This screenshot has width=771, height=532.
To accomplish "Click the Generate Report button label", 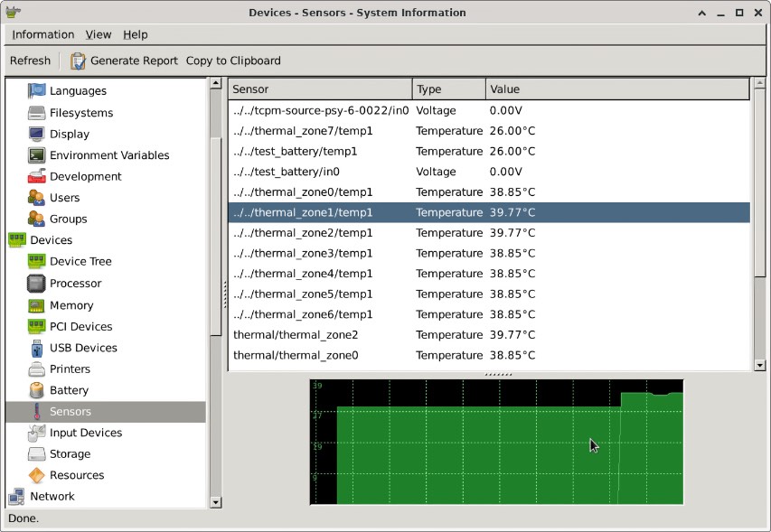I will (134, 61).
